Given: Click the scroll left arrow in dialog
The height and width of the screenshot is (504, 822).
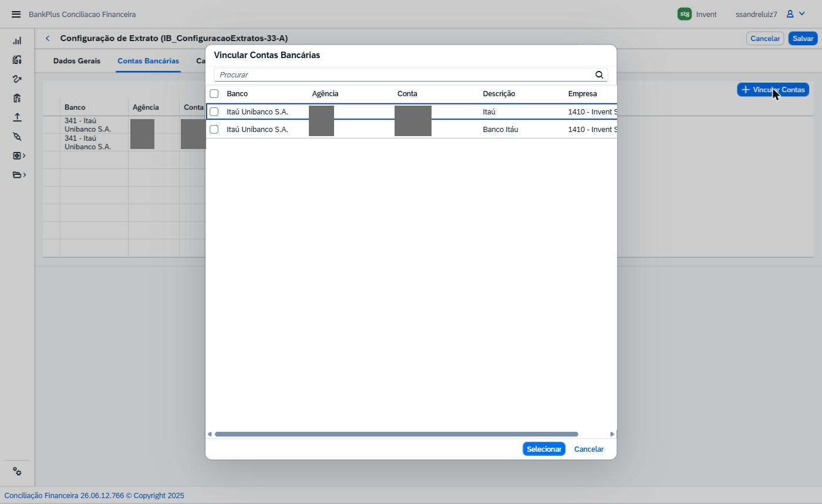Looking at the screenshot, I should tap(210, 434).
